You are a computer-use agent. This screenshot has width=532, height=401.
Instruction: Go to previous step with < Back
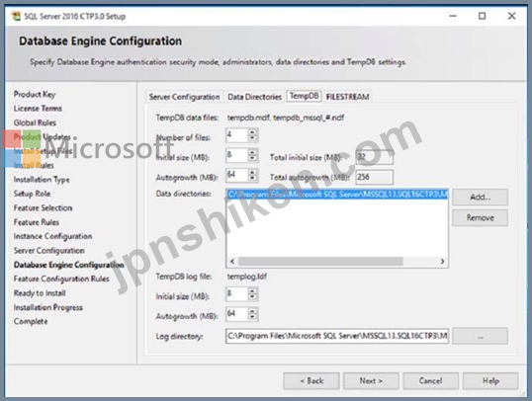click(311, 381)
